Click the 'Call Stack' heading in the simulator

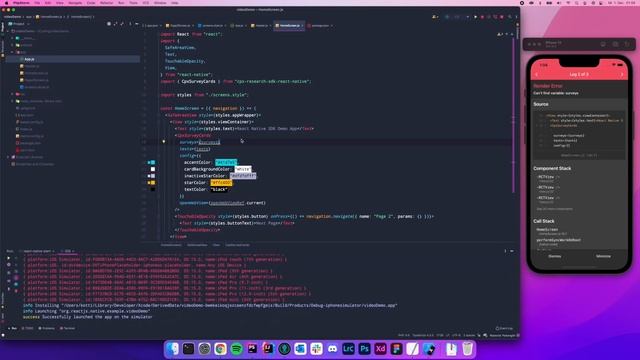(x=544, y=221)
